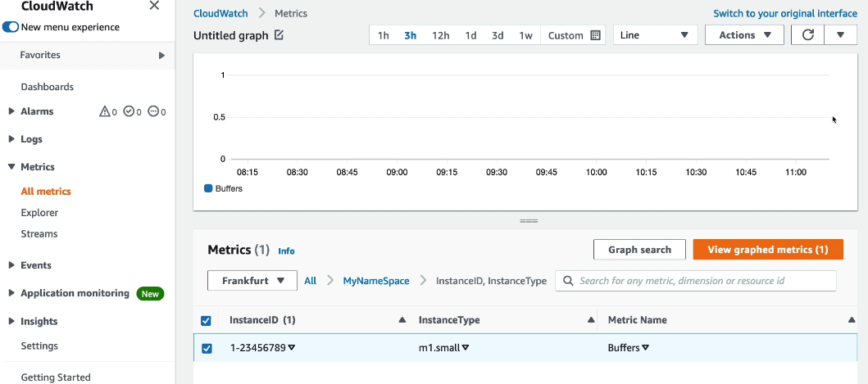Open All metrics in the sidebar
Screen dimensions: 868x384
[x=46, y=192]
